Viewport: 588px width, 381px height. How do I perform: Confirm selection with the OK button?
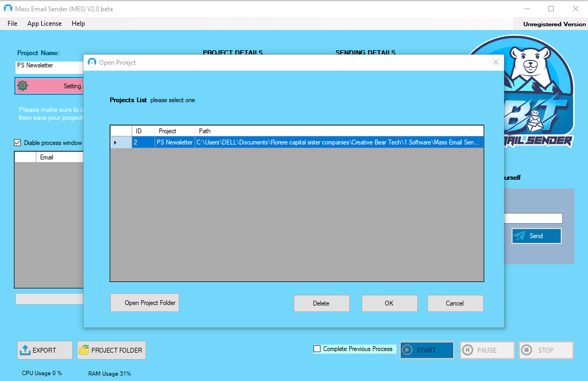coord(389,303)
